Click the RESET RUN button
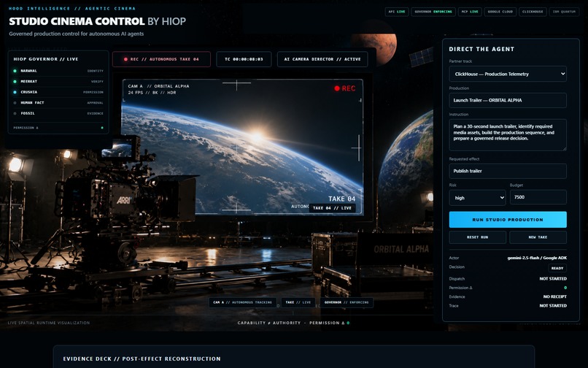 [477, 237]
